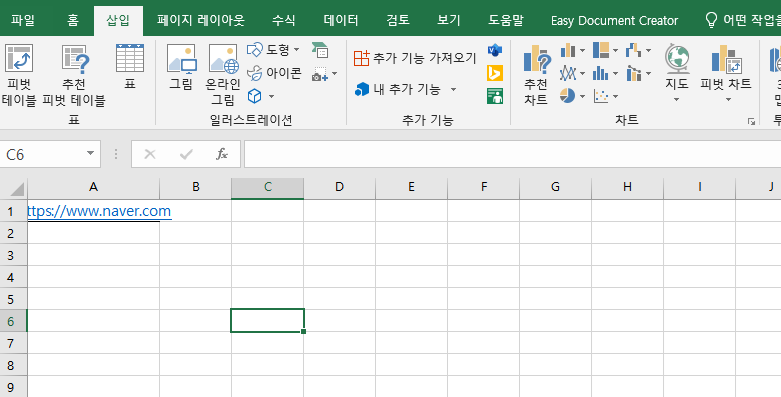
Task: Expand the Shapes (도형) dropdown arrow
Action: (296, 49)
